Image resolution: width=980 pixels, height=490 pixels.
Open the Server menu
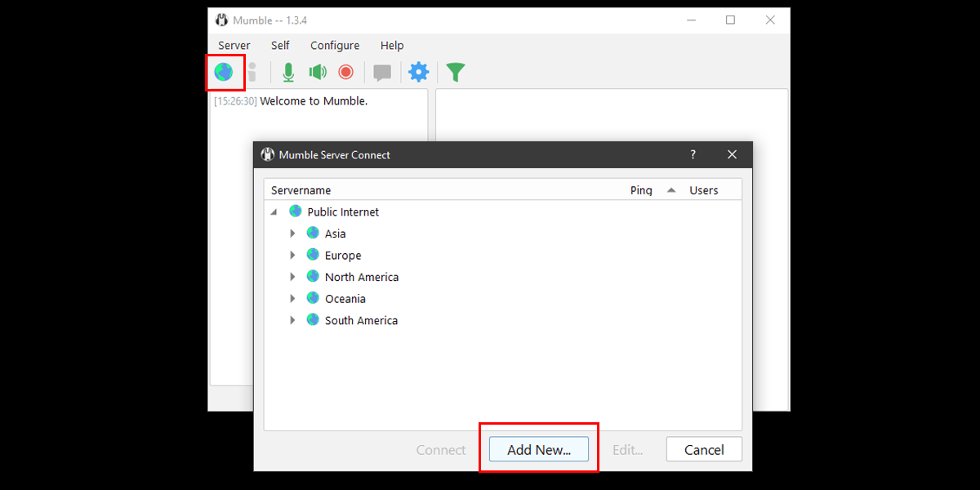click(234, 46)
